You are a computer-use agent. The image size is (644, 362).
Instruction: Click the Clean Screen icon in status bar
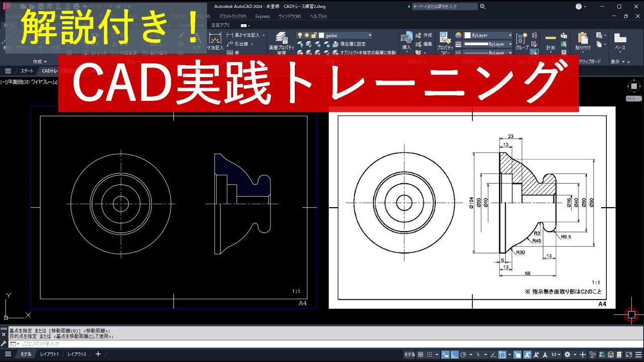pyautogui.click(x=628, y=354)
